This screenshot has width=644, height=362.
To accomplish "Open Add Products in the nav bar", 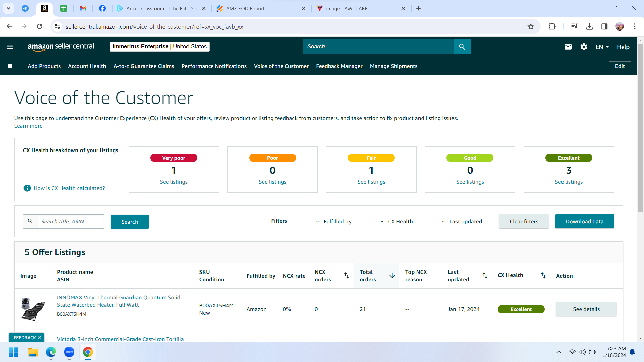I will point(44,66).
